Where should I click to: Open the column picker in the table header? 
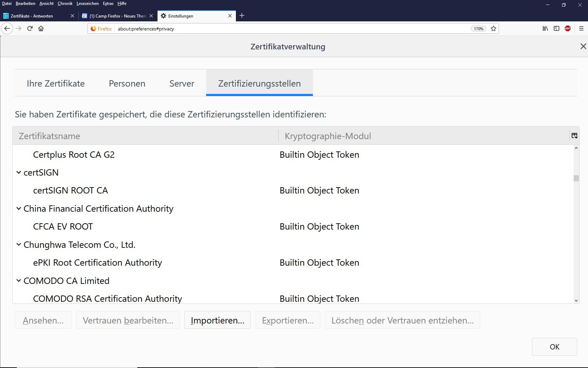(574, 136)
